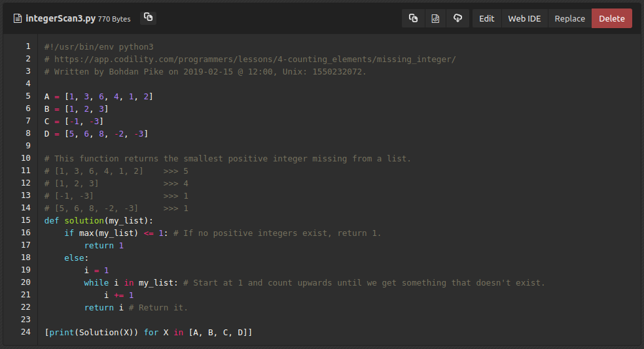This screenshot has height=349, width=644.
Task: Go to line number 10
Action: tap(26, 158)
